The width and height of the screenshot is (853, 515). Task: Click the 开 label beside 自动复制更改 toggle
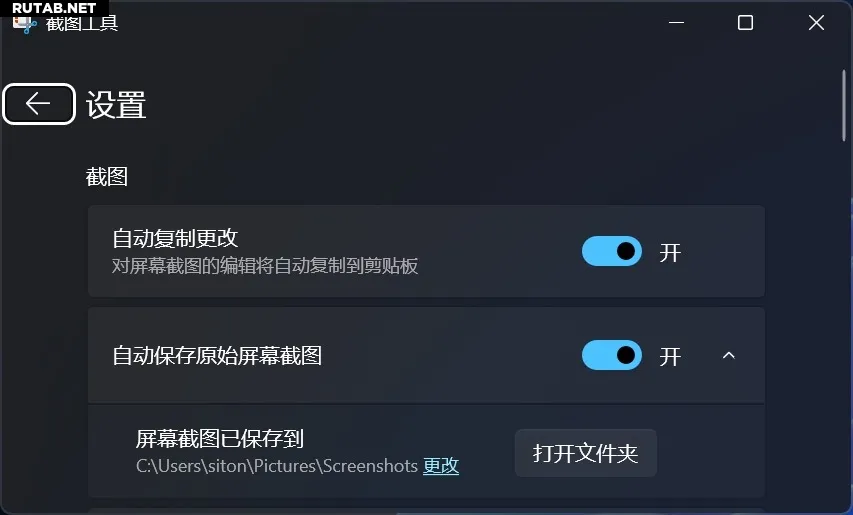pos(670,252)
